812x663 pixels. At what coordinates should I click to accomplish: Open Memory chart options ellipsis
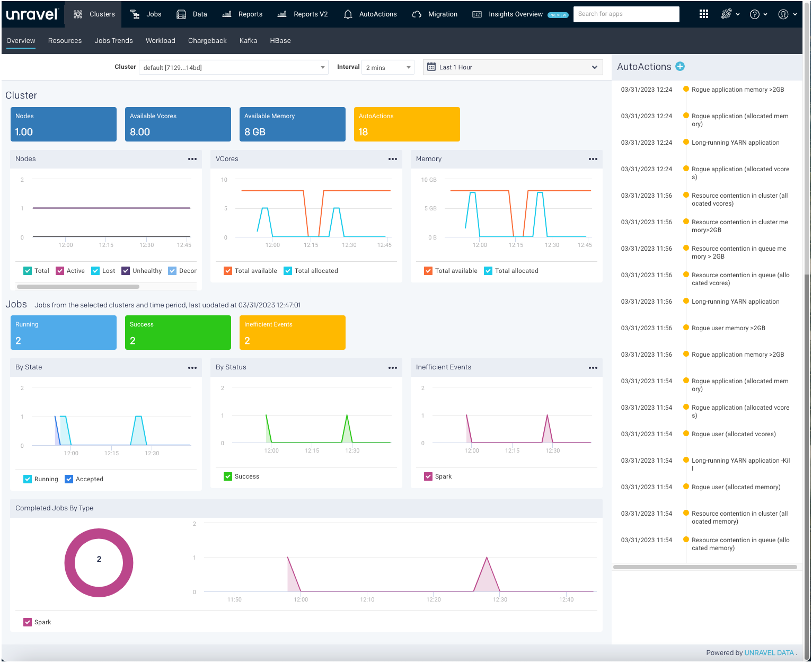coord(593,159)
